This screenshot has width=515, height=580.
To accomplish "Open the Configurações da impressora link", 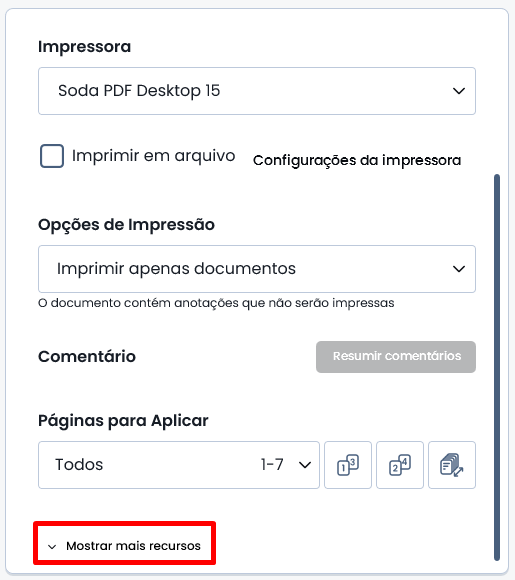I will [357, 161].
